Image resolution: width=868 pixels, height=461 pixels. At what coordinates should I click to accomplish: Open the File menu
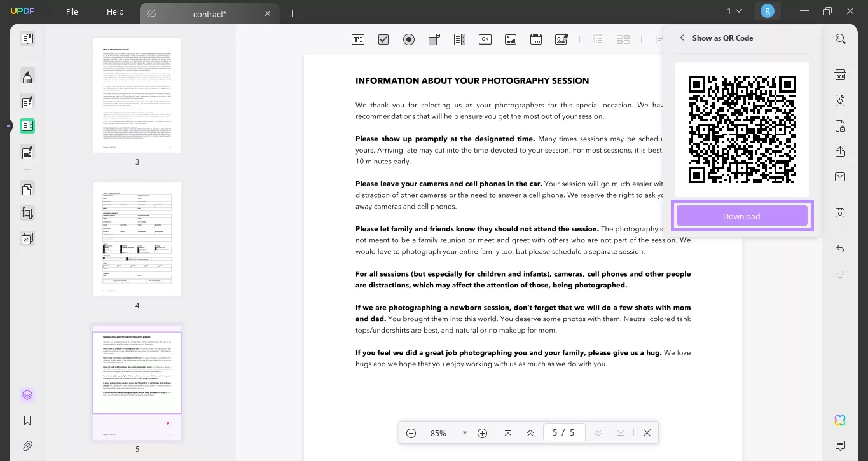72,11
